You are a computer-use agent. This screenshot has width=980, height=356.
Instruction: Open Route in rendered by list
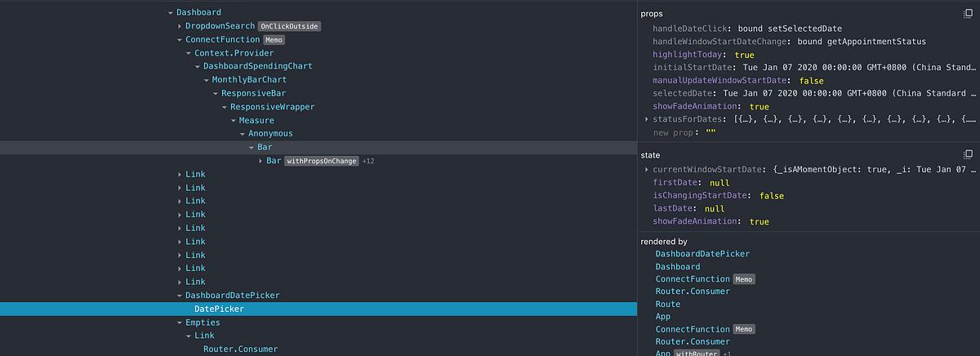(667, 305)
